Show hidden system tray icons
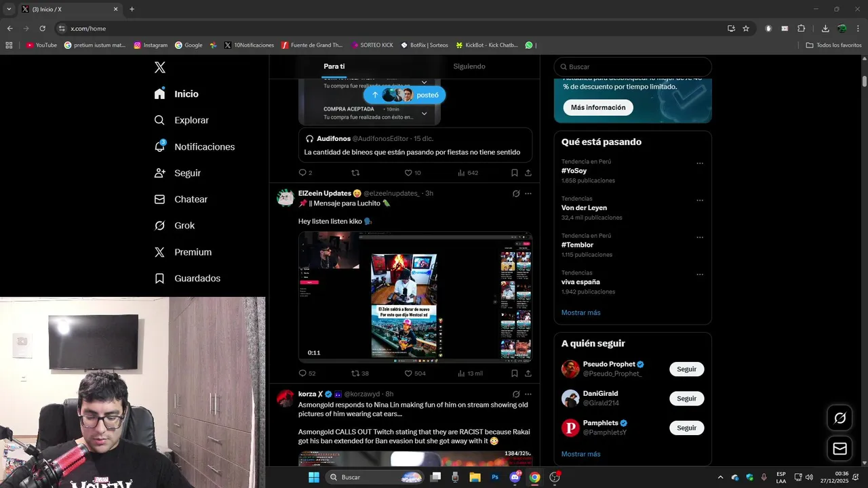The height and width of the screenshot is (488, 868). tap(720, 477)
